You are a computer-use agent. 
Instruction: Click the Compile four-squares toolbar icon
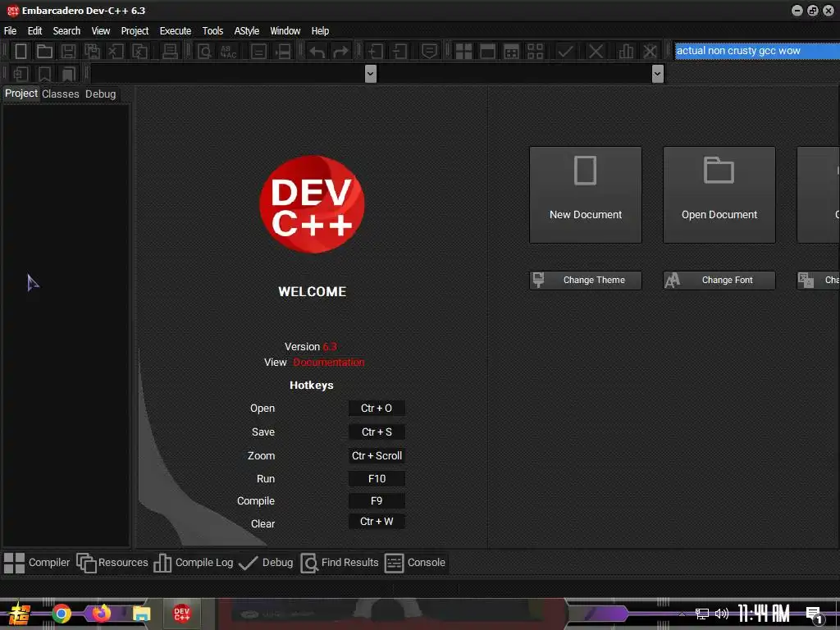tap(463, 52)
